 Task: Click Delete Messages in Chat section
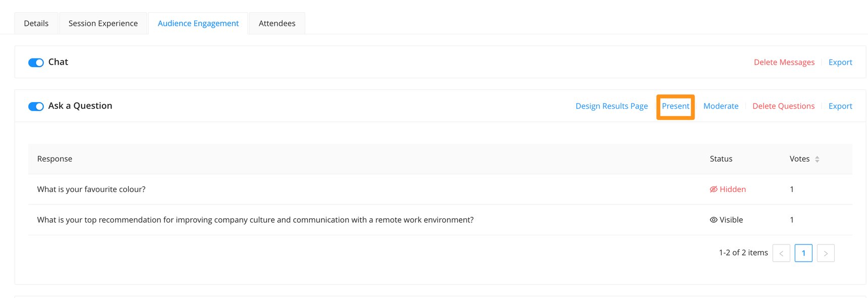784,62
